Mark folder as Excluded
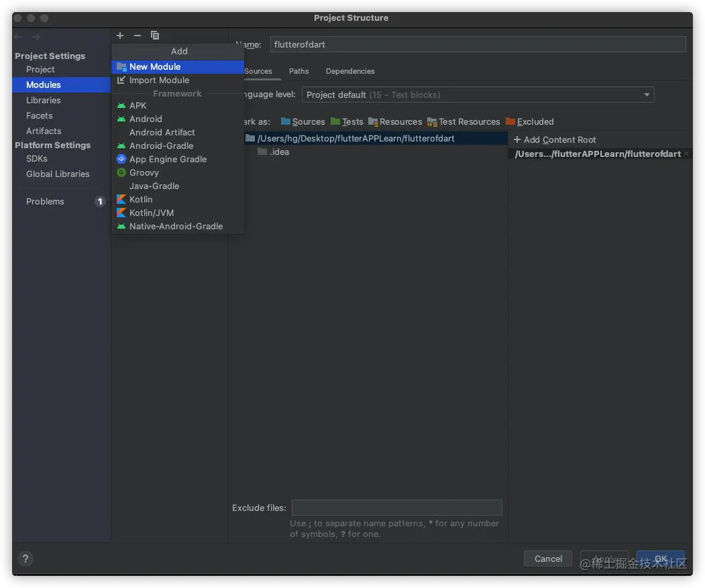 (530, 121)
